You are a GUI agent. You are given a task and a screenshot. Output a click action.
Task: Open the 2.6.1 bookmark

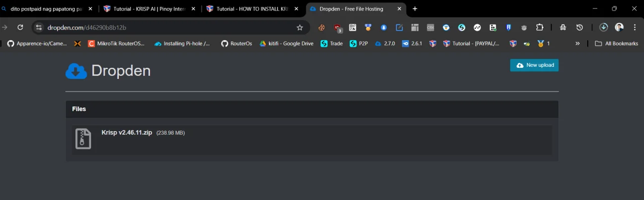pos(412,44)
